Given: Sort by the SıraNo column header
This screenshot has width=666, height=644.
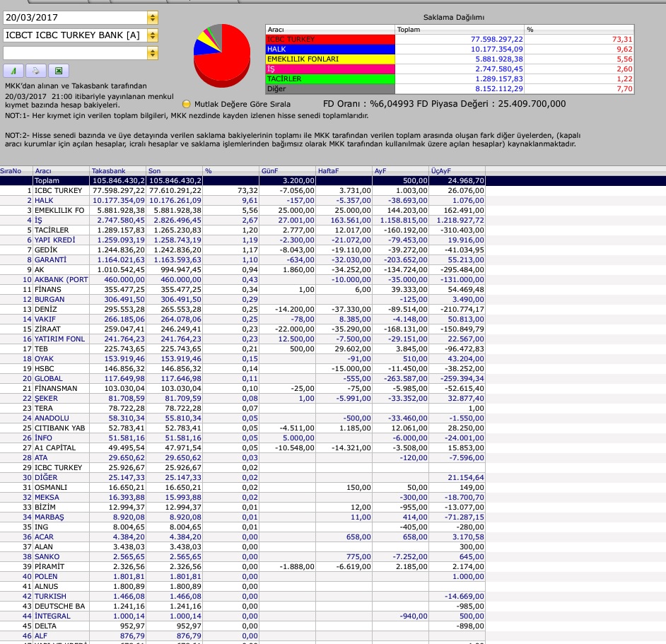Looking at the screenshot, I should tap(16, 171).
